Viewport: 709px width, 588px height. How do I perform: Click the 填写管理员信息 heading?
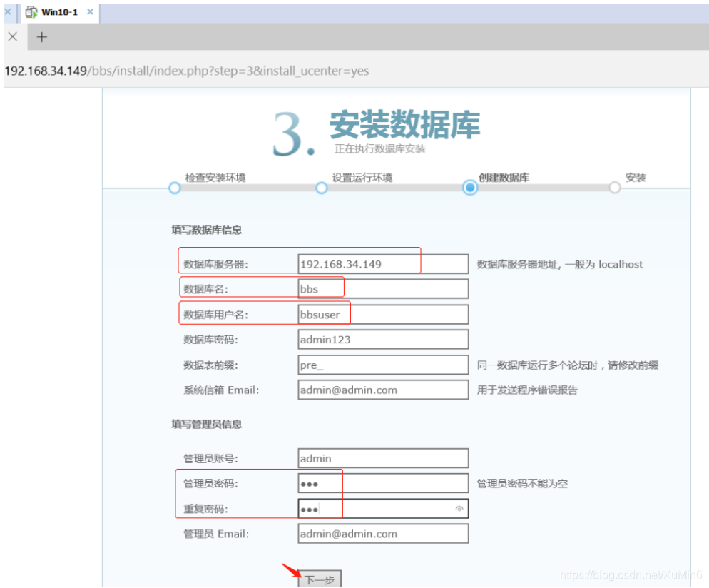point(206,425)
